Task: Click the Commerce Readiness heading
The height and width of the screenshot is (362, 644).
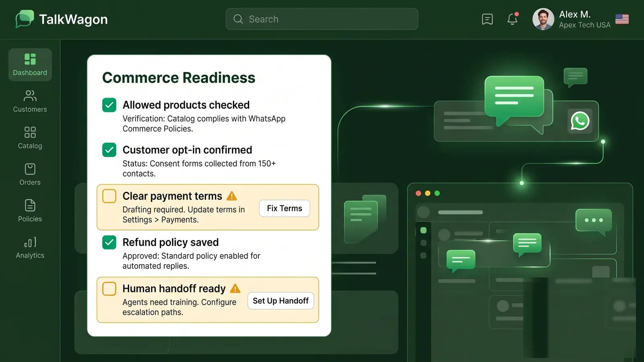Action: (x=179, y=78)
